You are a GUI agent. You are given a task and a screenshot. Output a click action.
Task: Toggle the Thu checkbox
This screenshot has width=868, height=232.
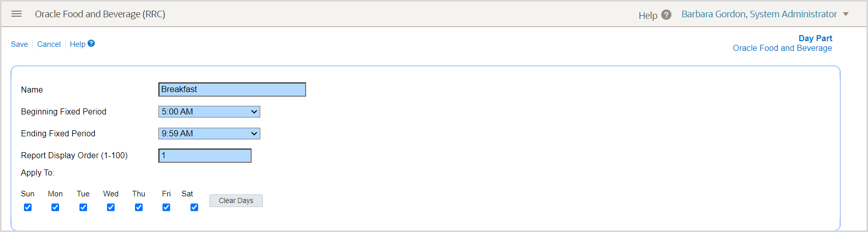click(139, 208)
